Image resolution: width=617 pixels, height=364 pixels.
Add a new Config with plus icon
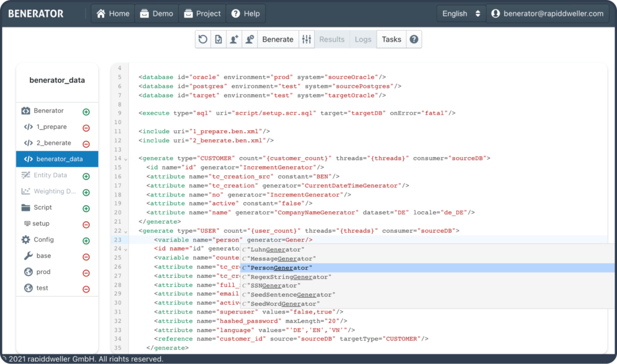86,241
